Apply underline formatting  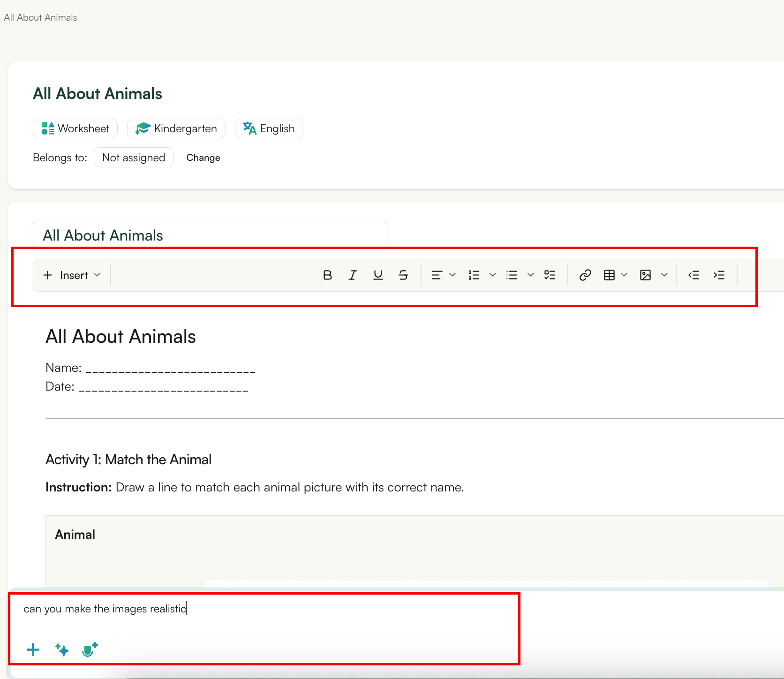pyautogui.click(x=378, y=275)
